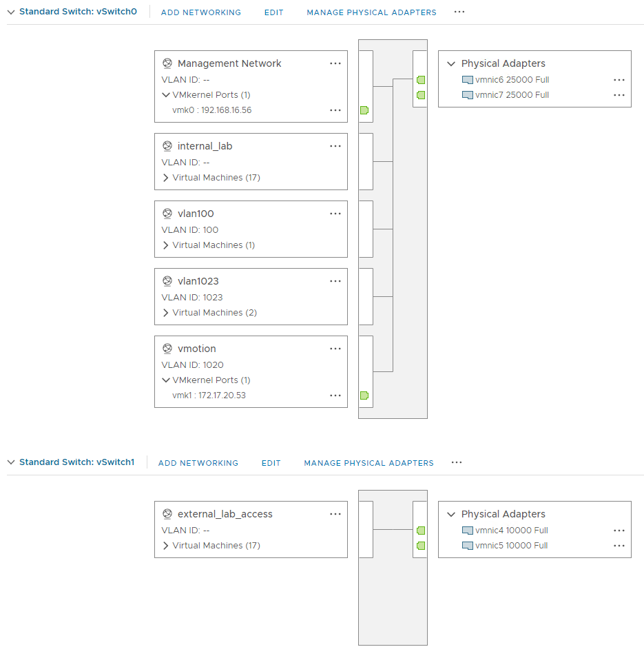
Task: Click the vmnic4 adapter icon on vSwitch1
Action: pos(468,530)
